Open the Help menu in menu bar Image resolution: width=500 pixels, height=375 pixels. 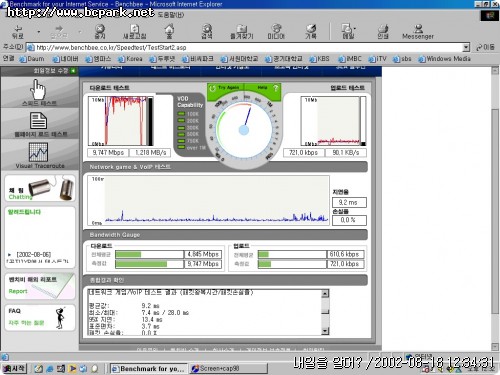click(171, 15)
